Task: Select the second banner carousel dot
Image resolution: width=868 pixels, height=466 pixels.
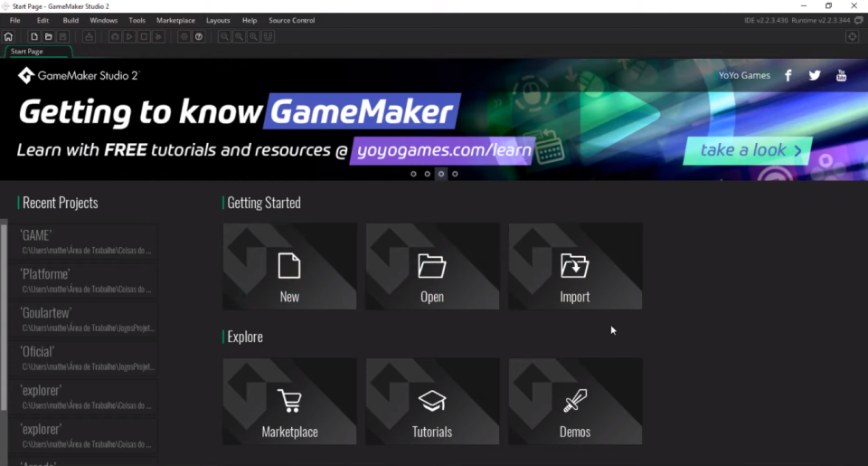Action: 427,174
